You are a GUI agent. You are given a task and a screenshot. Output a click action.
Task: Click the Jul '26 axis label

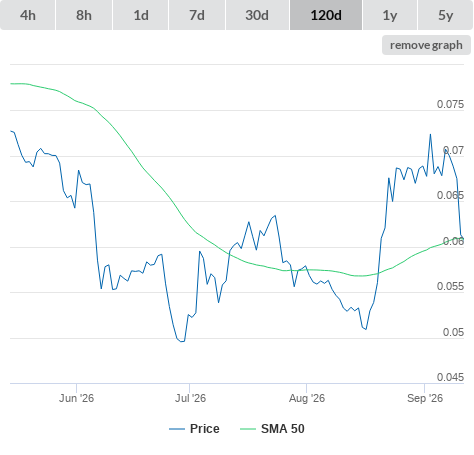(x=190, y=398)
